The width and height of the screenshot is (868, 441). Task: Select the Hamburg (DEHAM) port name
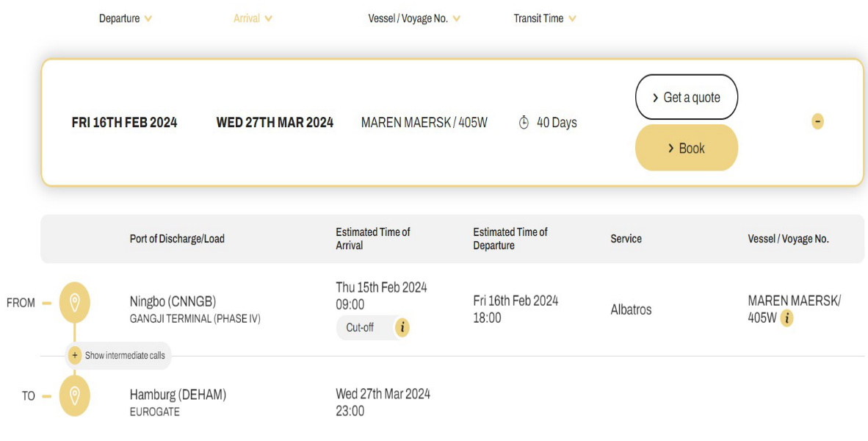pos(178,395)
